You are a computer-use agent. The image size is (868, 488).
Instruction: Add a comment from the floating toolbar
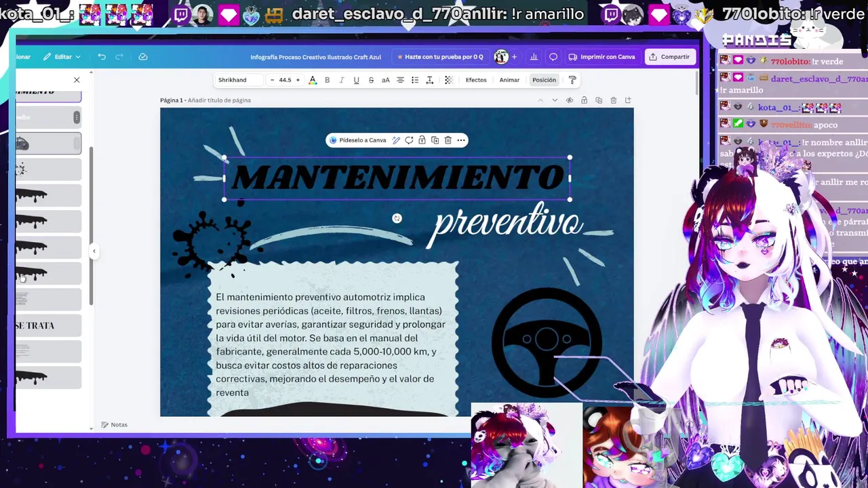[409, 140]
